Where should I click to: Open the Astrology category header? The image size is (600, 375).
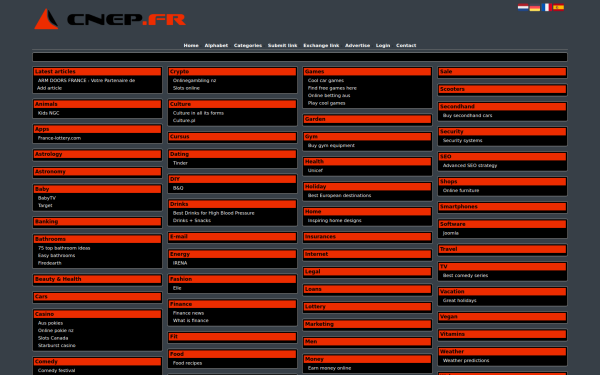(97, 154)
